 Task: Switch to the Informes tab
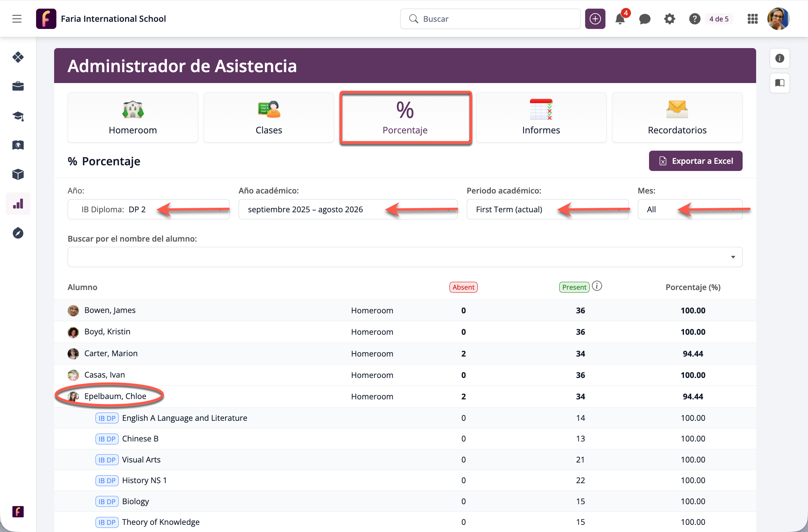(x=541, y=117)
